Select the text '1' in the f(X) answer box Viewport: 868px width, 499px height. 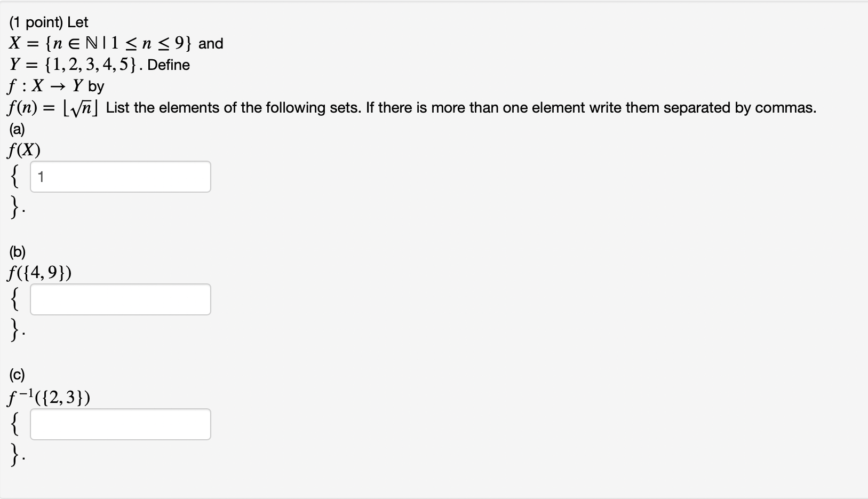click(x=41, y=177)
